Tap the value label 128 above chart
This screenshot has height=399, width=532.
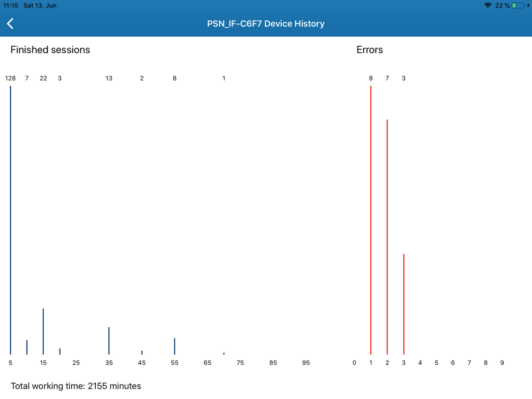pos(11,78)
